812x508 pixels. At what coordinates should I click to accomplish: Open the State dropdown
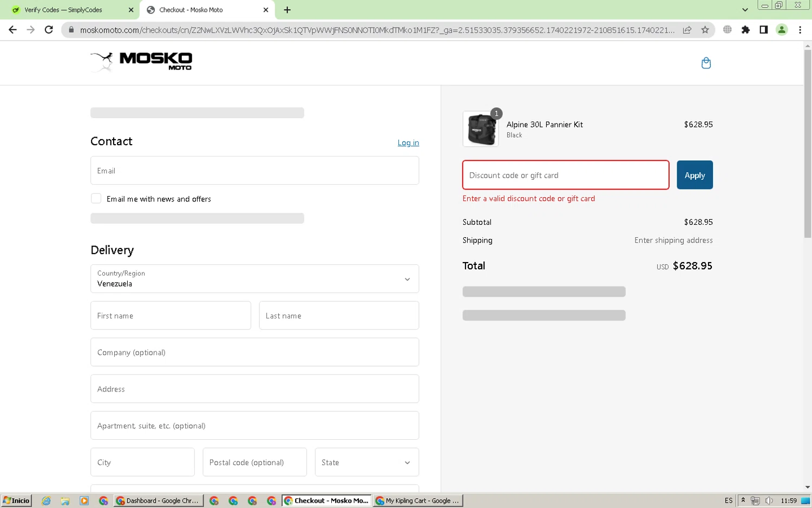tap(367, 462)
